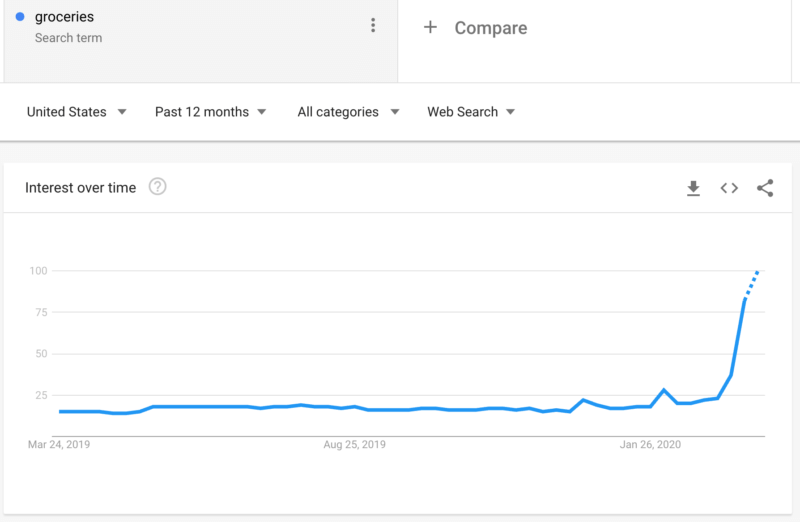Click the embed code icon
800x522 pixels.
(x=729, y=188)
